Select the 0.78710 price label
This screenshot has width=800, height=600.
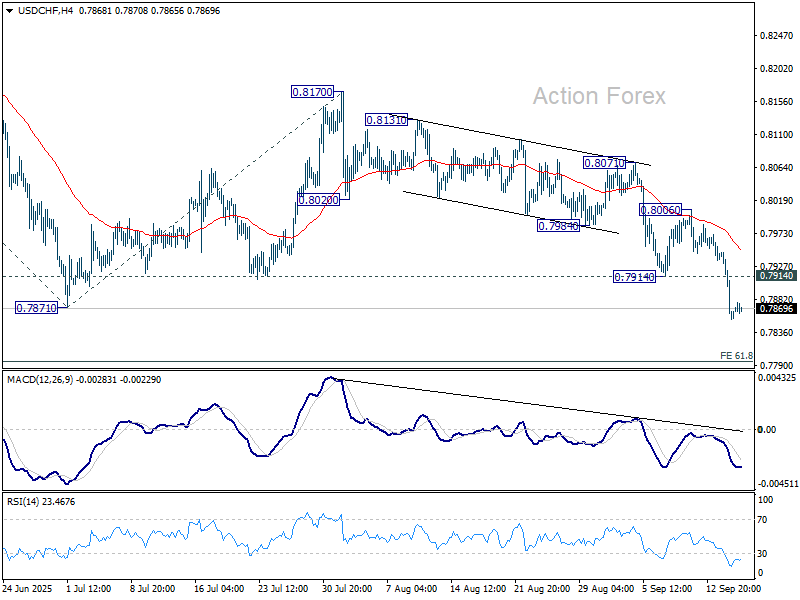pos(37,308)
